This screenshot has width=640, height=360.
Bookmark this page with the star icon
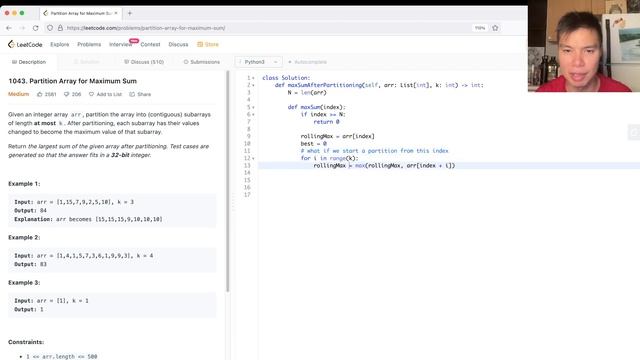(x=495, y=28)
